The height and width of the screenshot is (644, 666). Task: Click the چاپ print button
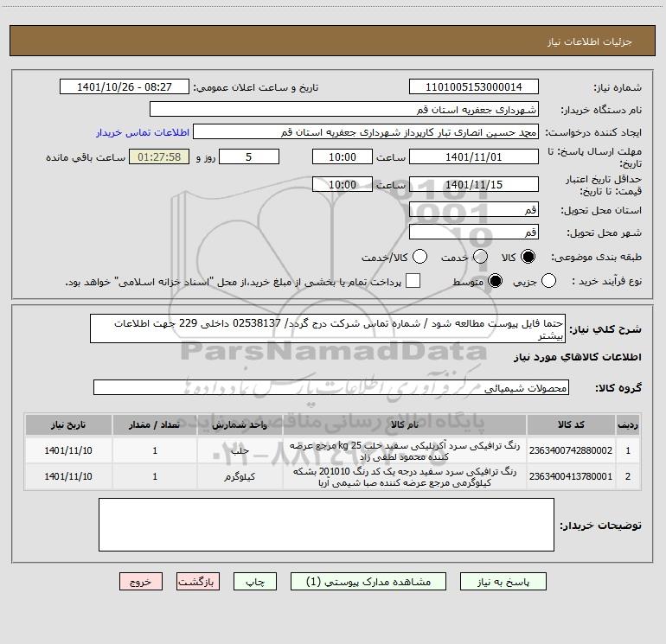[255, 582]
